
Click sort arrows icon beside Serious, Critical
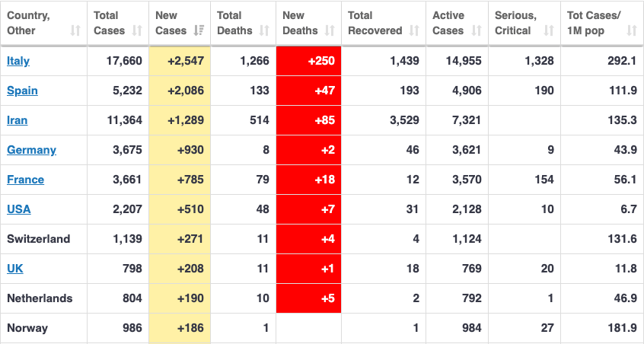pyautogui.click(x=549, y=30)
